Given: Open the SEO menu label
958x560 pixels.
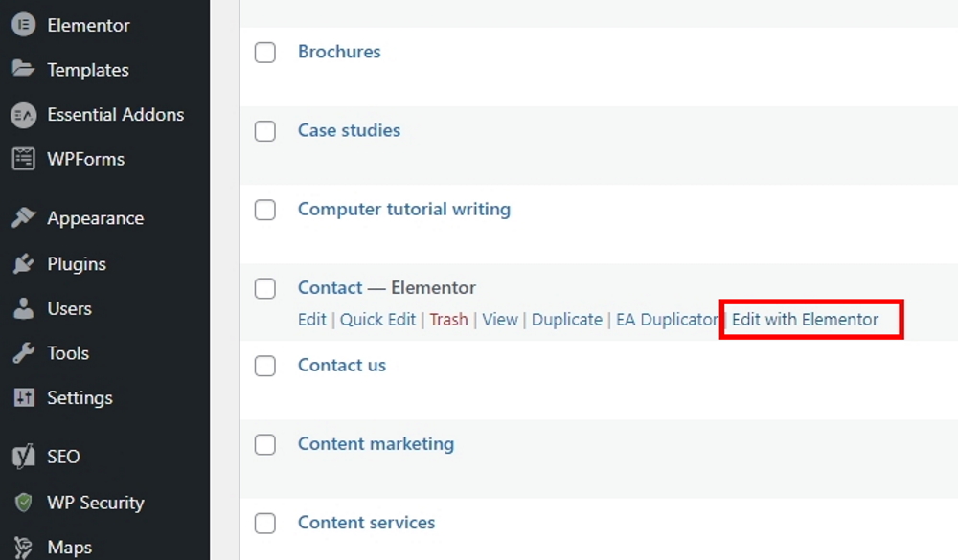Looking at the screenshot, I should coord(63,457).
